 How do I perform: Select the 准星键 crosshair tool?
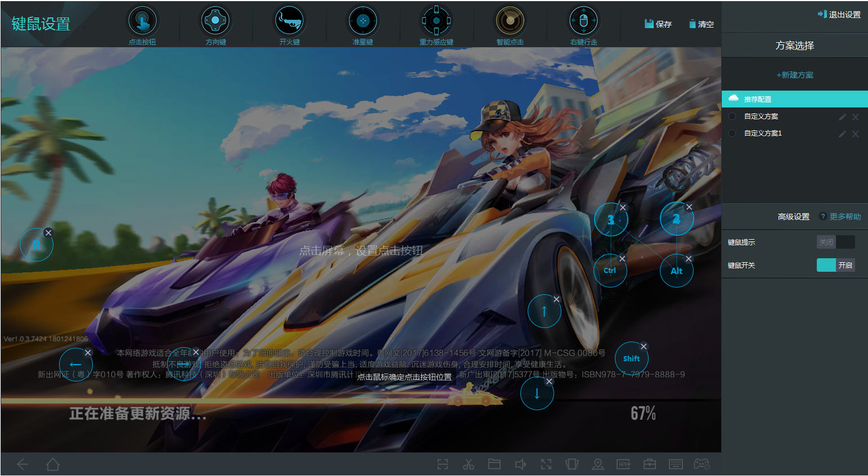click(x=363, y=22)
